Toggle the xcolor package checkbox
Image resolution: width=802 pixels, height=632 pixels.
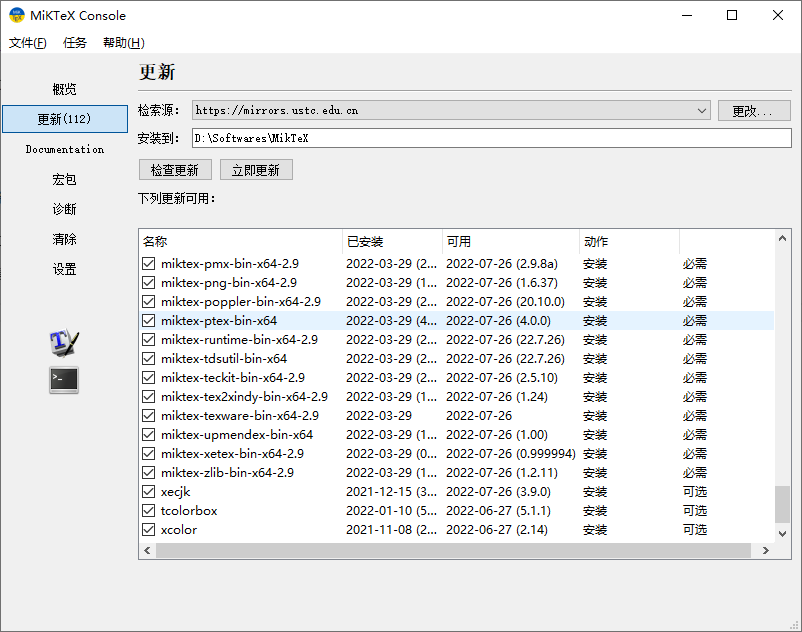tap(148, 529)
